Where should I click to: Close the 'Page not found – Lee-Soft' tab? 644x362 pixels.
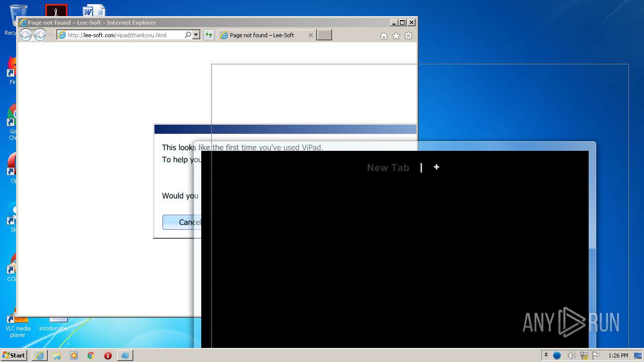coord(310,35)
